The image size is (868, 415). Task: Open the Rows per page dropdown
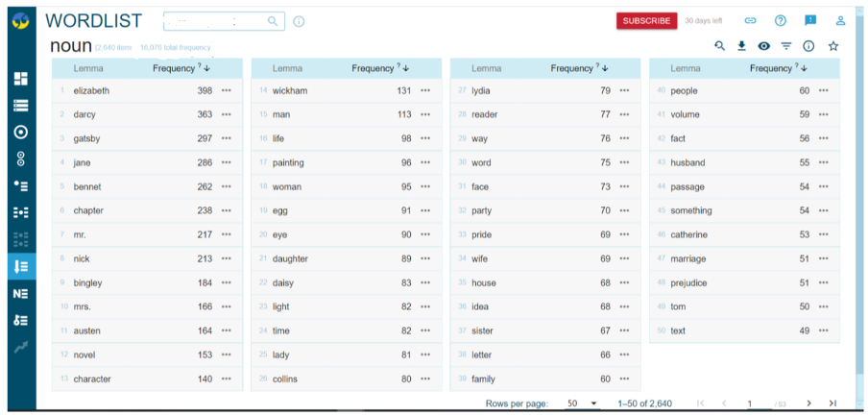click(x=582, y=403)
